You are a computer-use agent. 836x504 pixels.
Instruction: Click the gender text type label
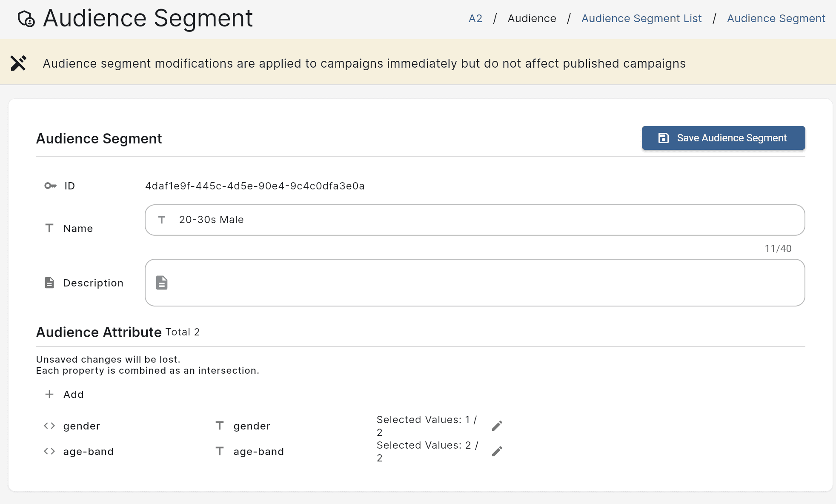click(x=252, y=426)
